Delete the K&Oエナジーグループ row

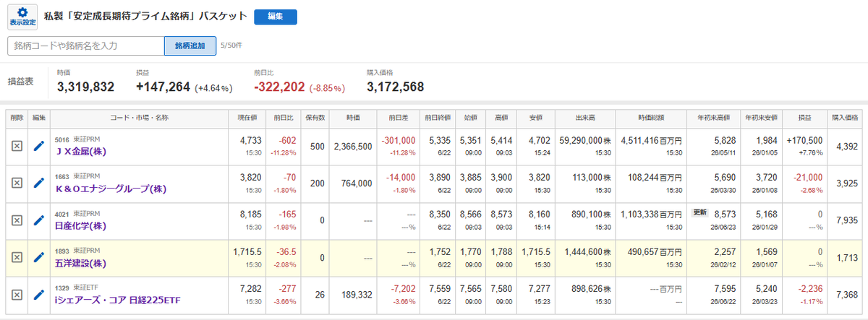pyautogui.click(x=17, y=183)
